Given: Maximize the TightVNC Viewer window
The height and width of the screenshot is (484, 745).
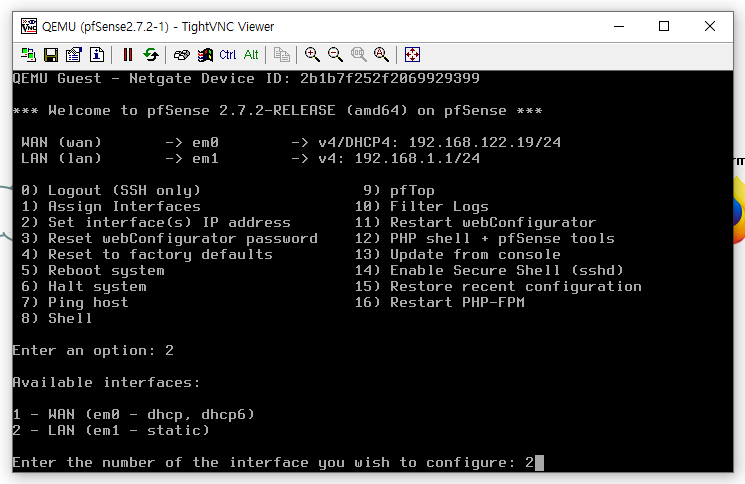Looking at the screenshot, I should (664, 26).
